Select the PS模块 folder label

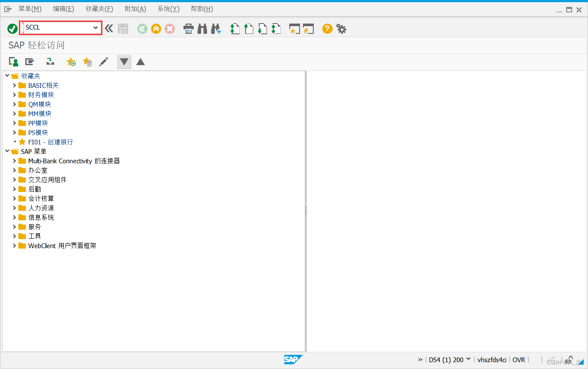point(38,132)
